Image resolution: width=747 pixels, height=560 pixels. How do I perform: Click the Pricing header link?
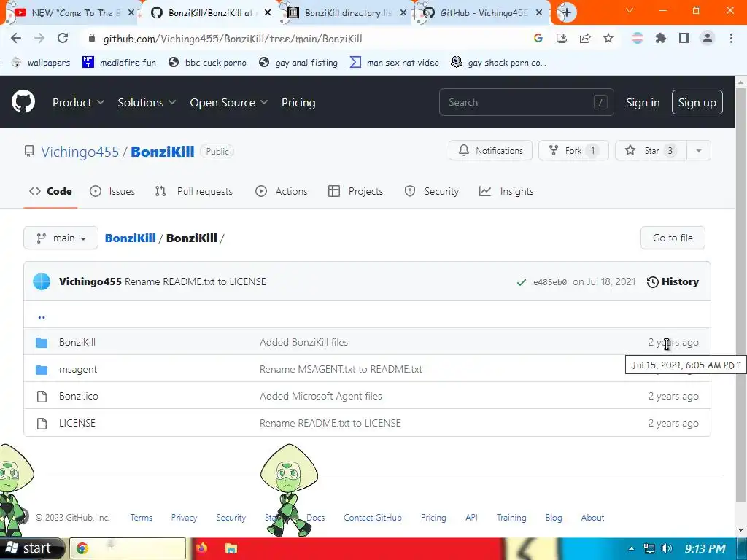[298, 102]
